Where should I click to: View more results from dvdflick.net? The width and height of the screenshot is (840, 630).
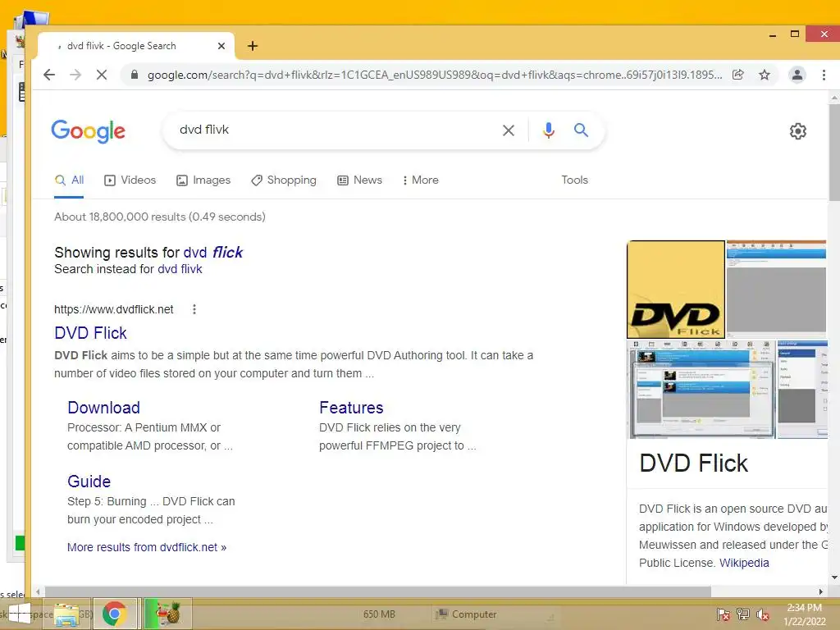147,547
